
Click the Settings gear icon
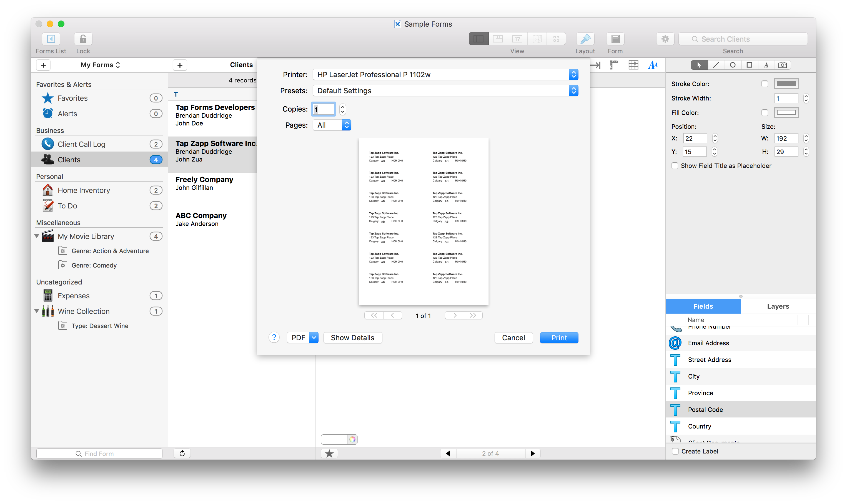[665, 38]
